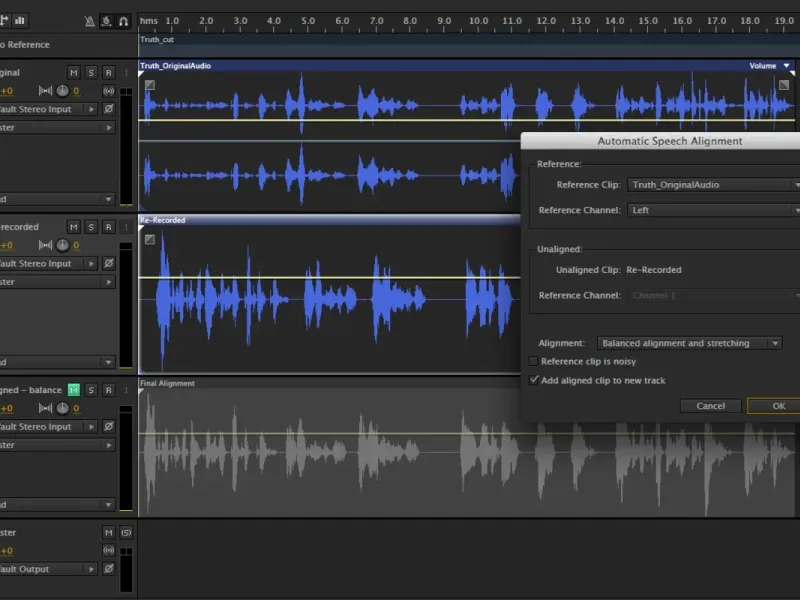Screen dimensions: 800x600
Task: Unmute the aligned balance track
Action: (73, 390)
